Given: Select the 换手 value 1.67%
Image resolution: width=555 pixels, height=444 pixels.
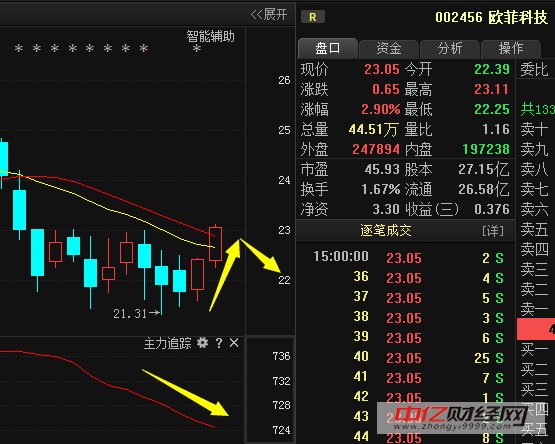Looking at the screenshot, I should point(381,189).
